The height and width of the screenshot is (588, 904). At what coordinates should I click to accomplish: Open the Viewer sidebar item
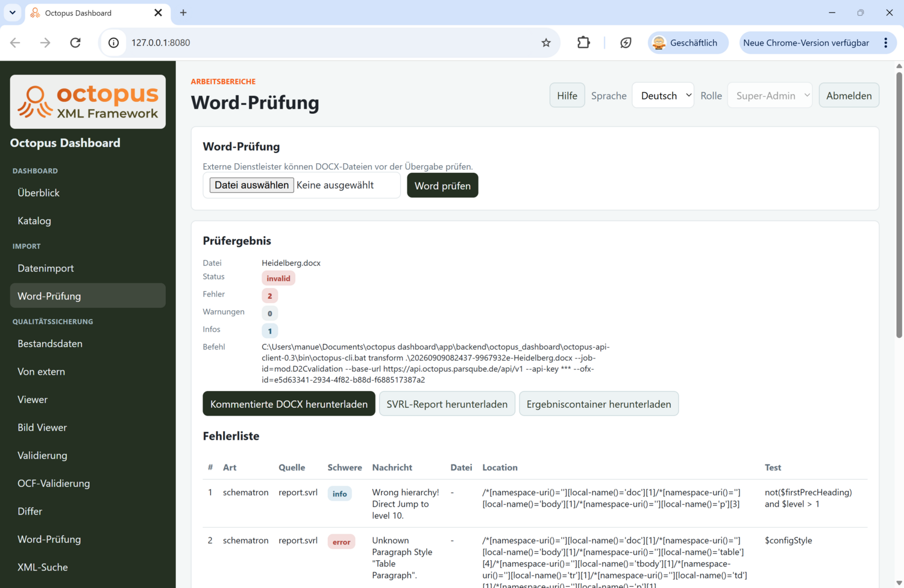click(x=88, y=399)
